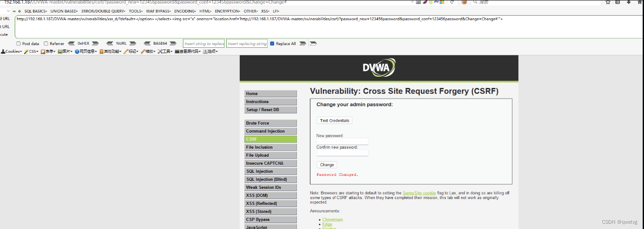Open the HTML dropdown in HackBar

pos(206,11)
